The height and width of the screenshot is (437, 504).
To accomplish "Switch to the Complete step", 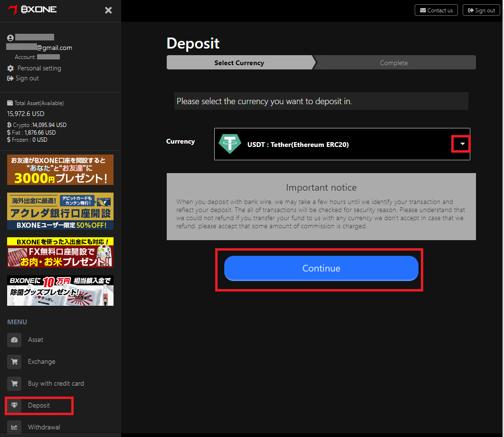I will coord(394,62).
